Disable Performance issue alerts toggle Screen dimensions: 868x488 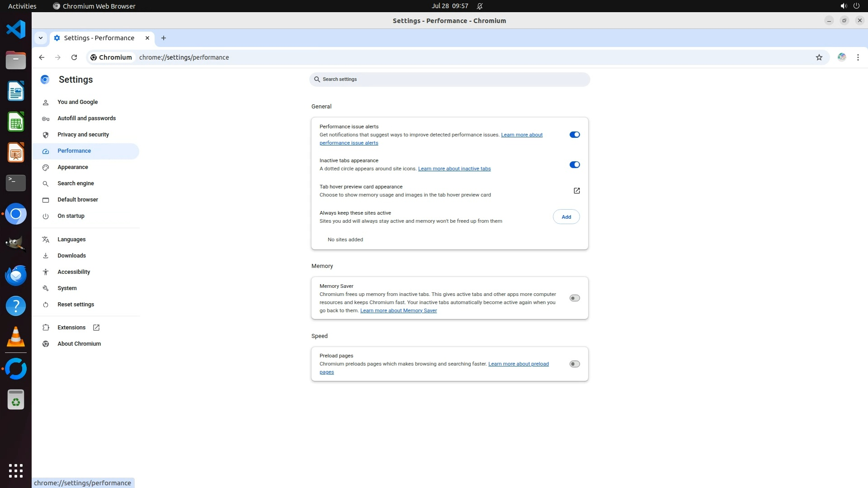[x=574, y=135]
